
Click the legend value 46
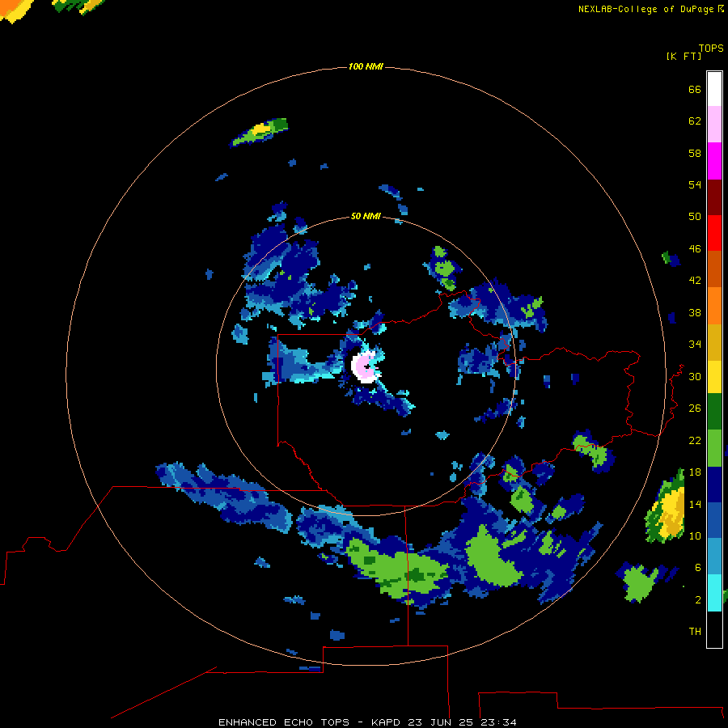(695, 249)
